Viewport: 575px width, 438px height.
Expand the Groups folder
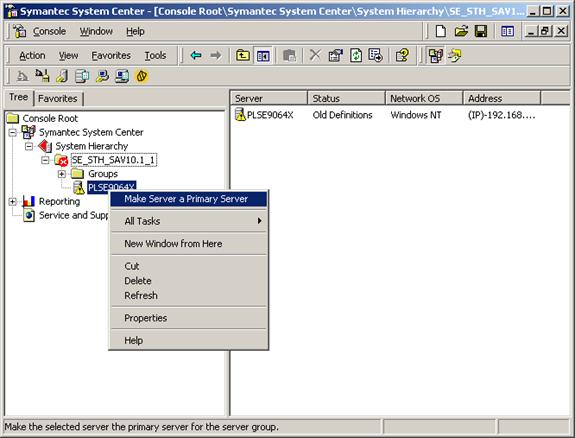[62, 174]
